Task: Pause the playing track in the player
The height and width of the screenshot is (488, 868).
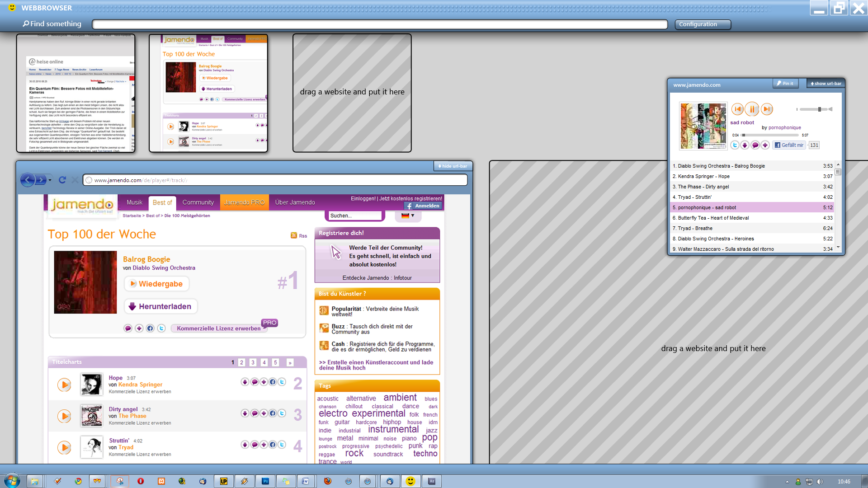Action: 752,109
